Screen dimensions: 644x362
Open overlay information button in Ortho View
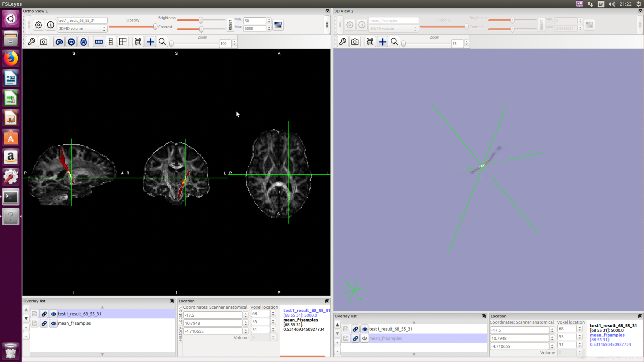point(51,25)
